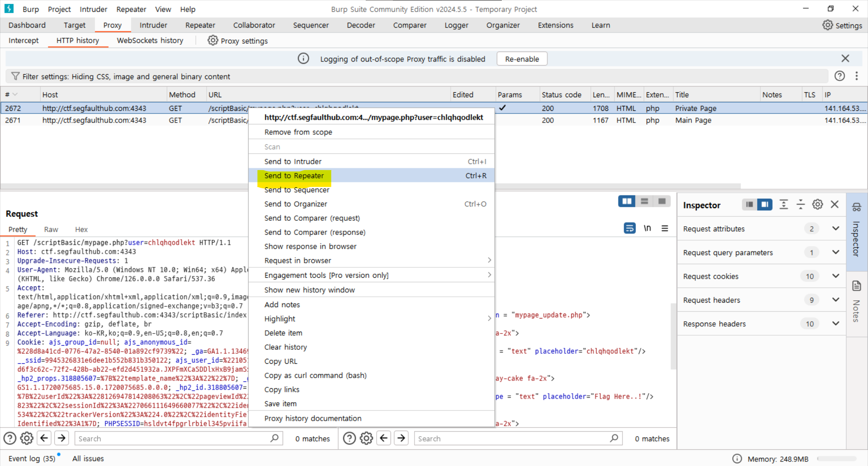
Task: Close the Inspector panel
Action: coord(835,204)
